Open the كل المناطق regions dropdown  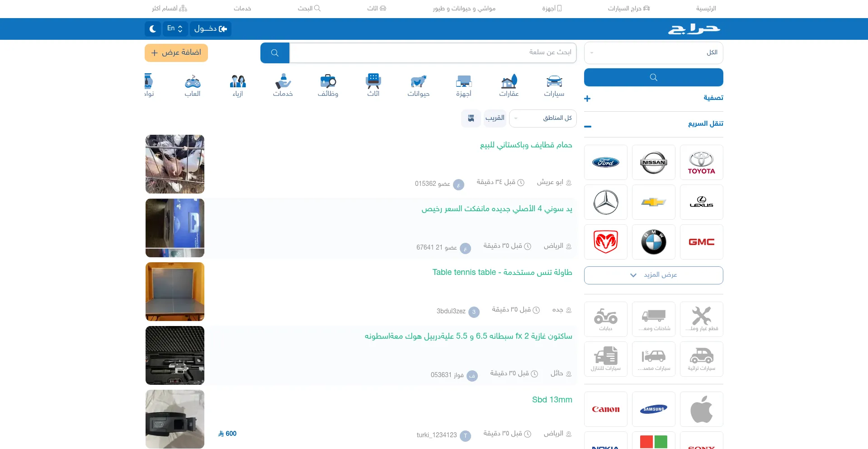(543, 118)
